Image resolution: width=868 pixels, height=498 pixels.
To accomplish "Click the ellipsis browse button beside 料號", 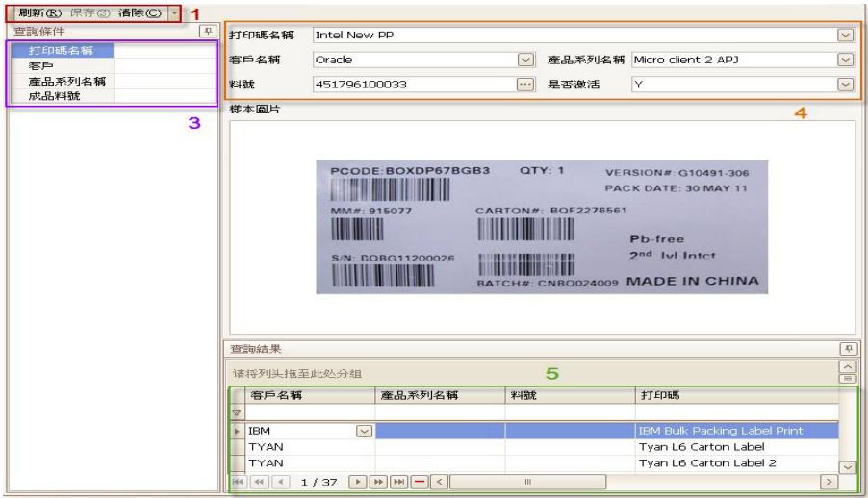I will 525,85.
